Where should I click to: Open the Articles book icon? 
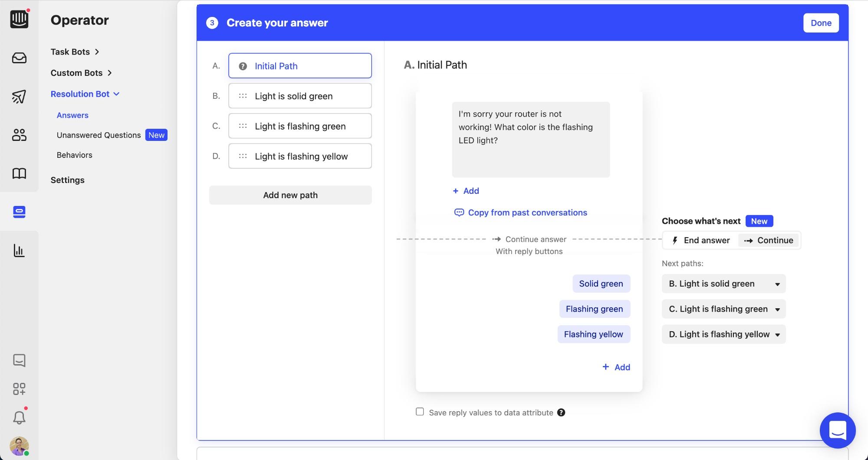pyautogui.click(x=19, y=173)
